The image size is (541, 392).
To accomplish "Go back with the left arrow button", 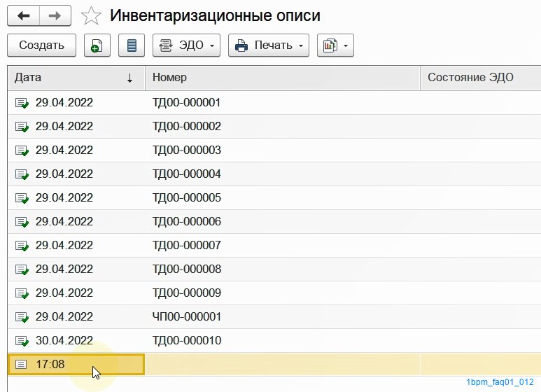I will point(24,15).
